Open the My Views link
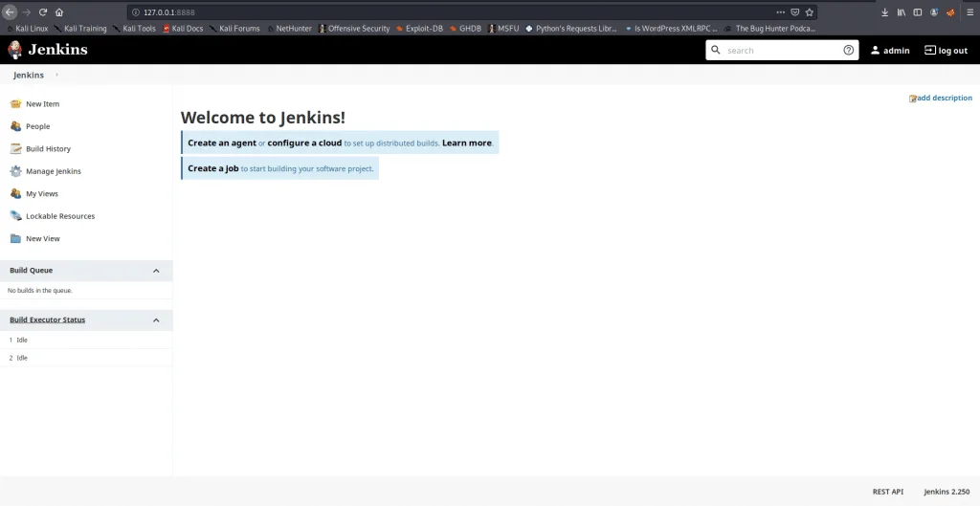 tap(42, 193)
